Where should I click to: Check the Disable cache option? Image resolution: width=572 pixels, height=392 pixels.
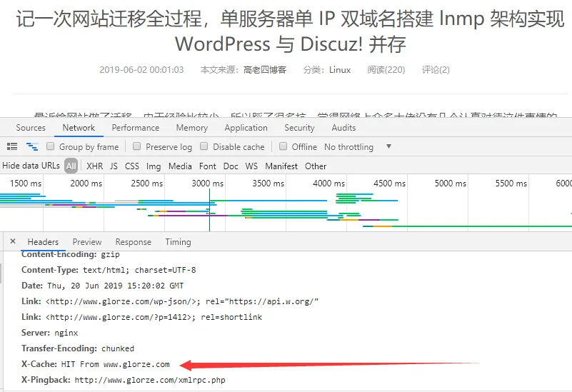[204, 146]
